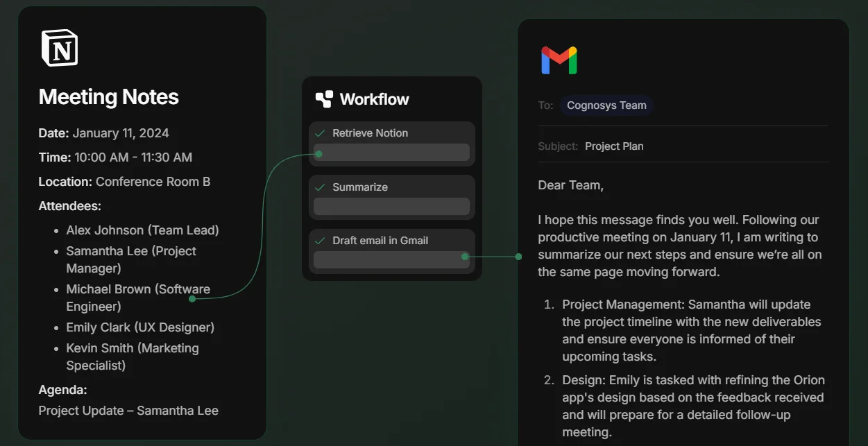Select the Emily Clark (UX Designer) attendee
Image resolution: width=868 pixels, height=446 pixels.
point(140,327)
